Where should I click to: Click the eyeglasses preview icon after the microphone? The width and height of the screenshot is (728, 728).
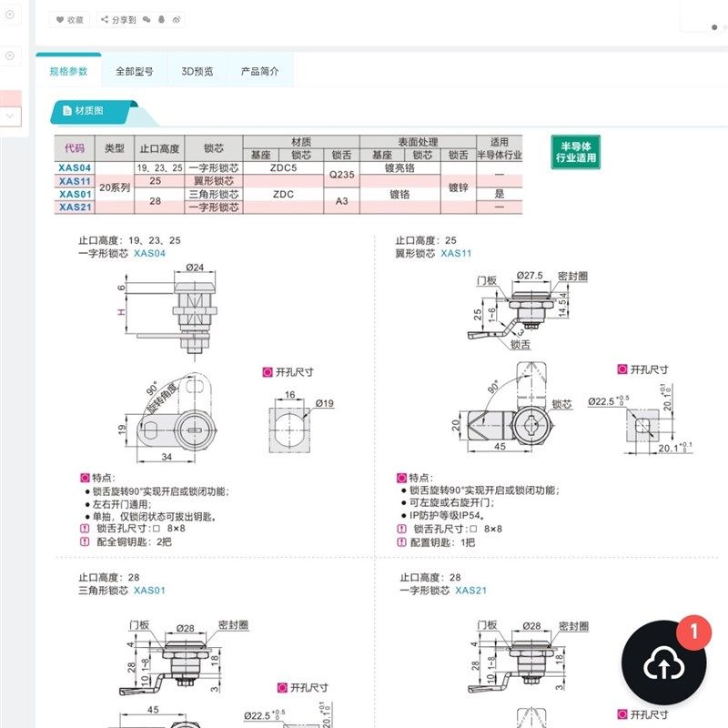click(176, 20)
